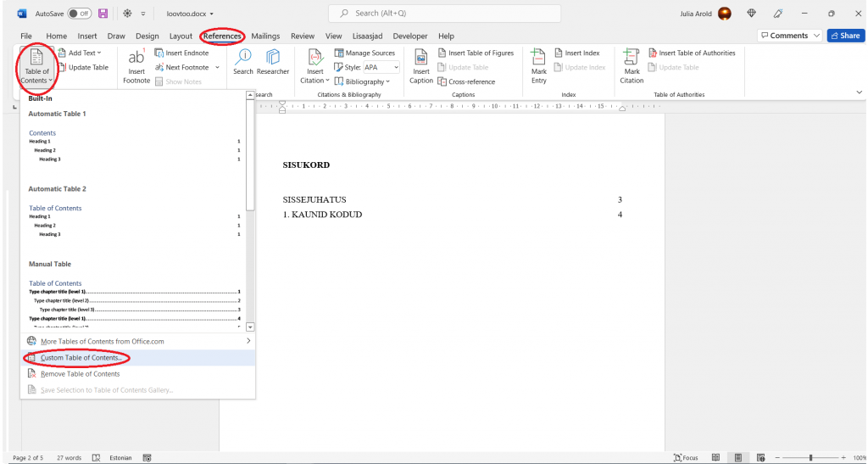Viewport: 868px width, 464px height.
Task: Select Custom Table of Contents option
Action: click(x=138, y=358)
